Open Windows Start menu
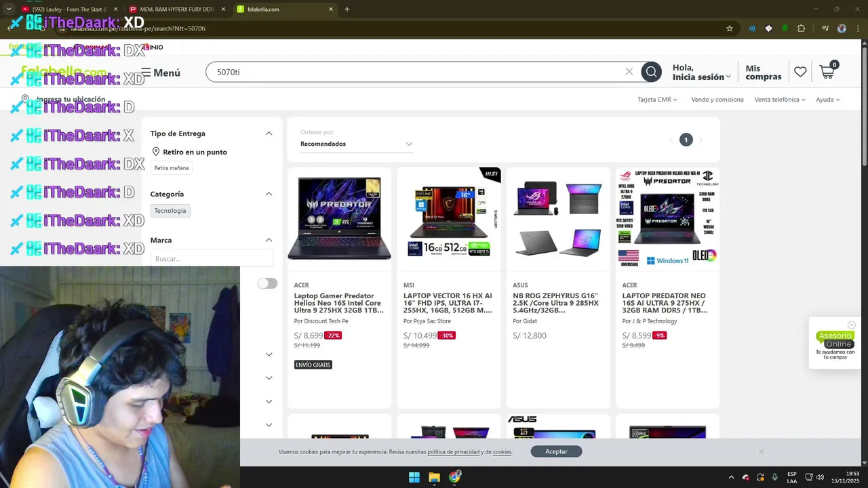 pyautogui.click(x=414, y=477)
